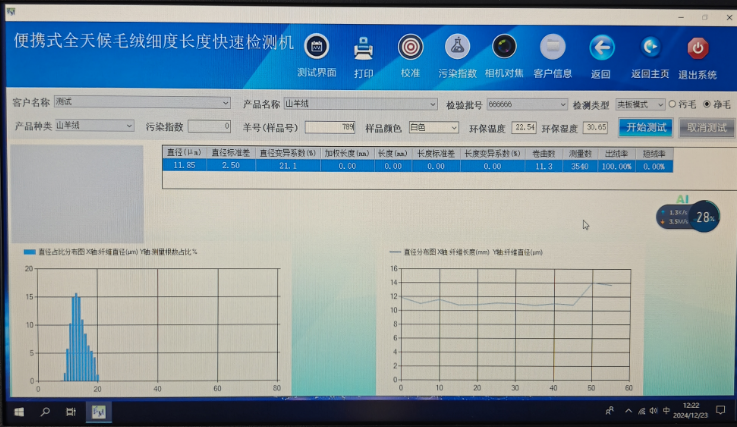Click the 相机对焦 camera focus icon
Viewport: 737px width, 427px height.
pyautogui.click(x=505, y=47)
